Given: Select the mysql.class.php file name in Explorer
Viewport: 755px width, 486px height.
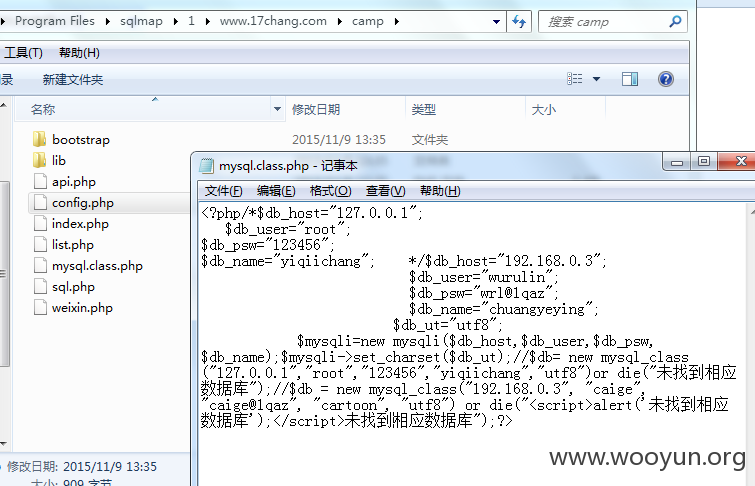Looking at the screenshot, I should (97, 266).
